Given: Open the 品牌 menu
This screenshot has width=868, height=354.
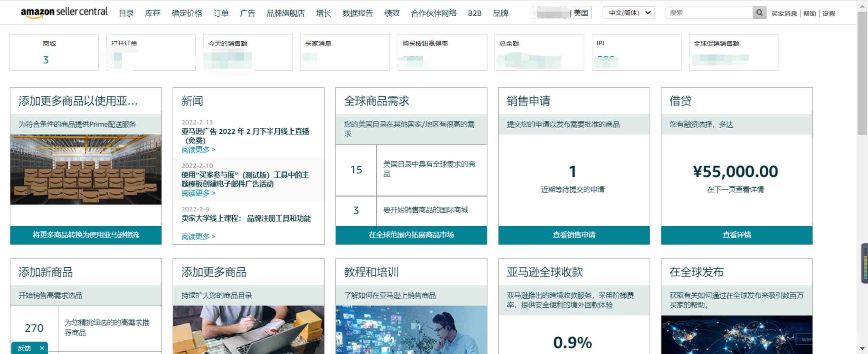Looking at the screenshot, I should point(500,13).
